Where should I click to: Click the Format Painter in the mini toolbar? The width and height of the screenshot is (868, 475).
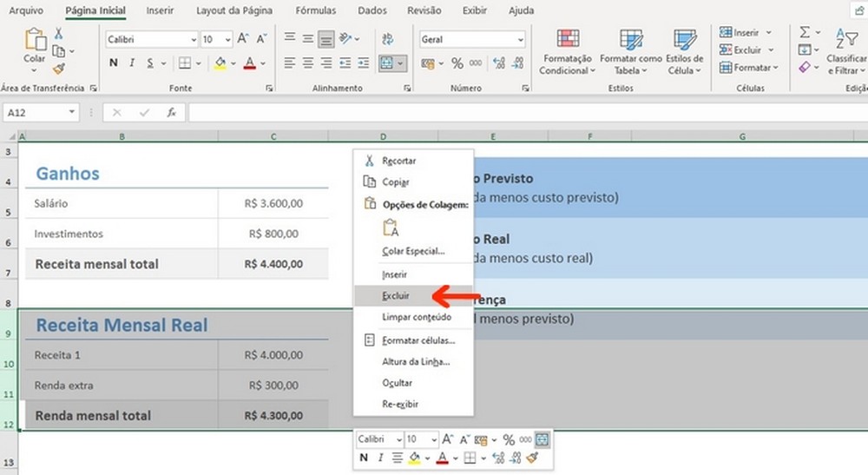(x=533, y=458)
